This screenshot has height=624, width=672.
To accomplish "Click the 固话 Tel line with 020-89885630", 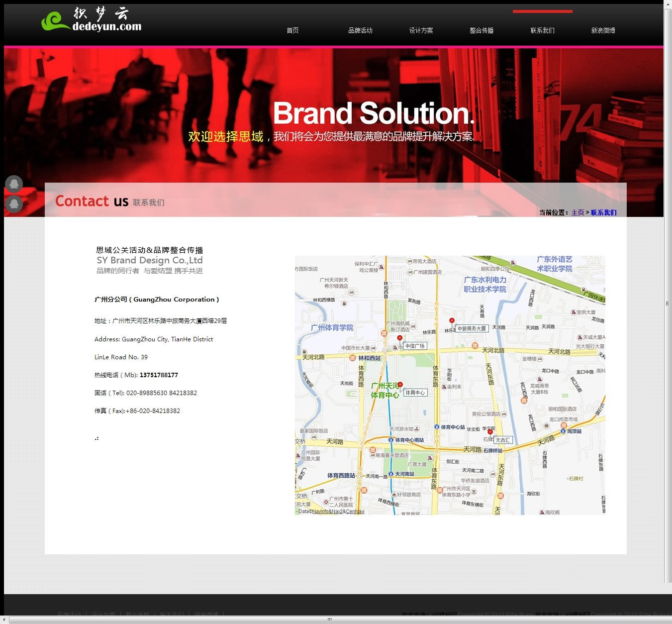I will [x=146, y=393].
